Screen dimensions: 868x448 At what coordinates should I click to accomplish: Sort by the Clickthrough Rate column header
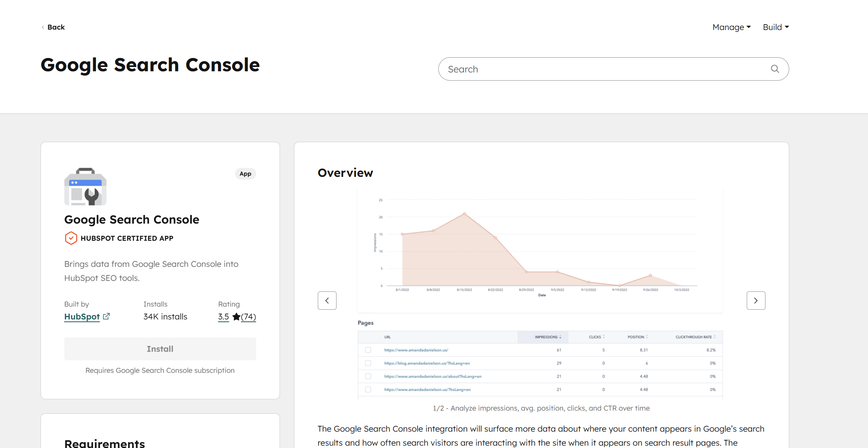pos(696,337)
